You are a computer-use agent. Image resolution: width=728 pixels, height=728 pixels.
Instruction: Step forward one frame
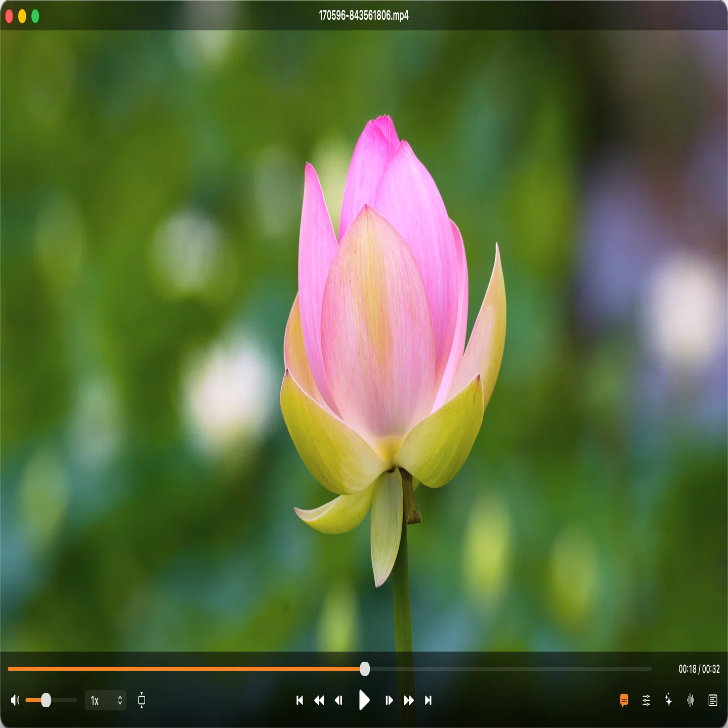click(389, 700)
